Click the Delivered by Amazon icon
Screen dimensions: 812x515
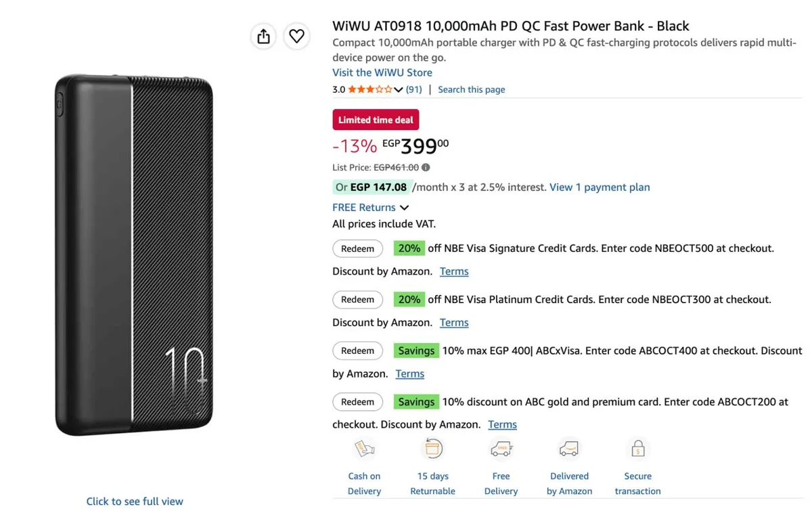(x=569, y=449)
